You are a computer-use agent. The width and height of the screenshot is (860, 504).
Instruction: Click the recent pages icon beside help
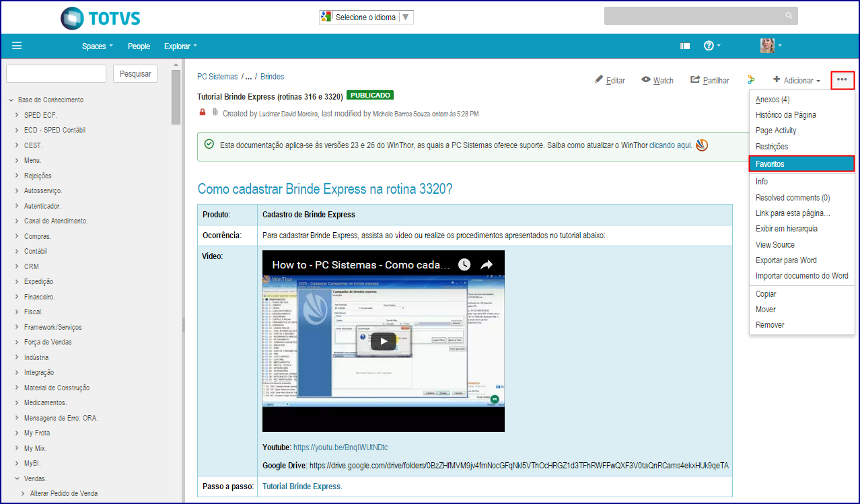click(685, 46)
